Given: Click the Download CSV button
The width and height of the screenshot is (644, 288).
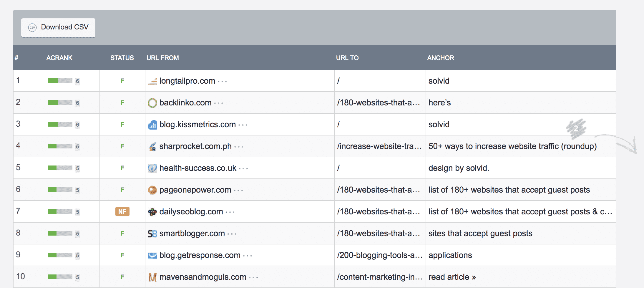Looking at the screenshot, I should click(x=58, y=28).
